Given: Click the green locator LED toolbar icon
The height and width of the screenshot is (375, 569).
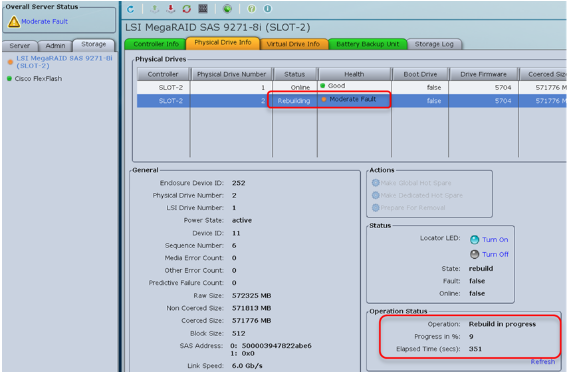Looking at the screenshot, I should click(x=228, y=9).
